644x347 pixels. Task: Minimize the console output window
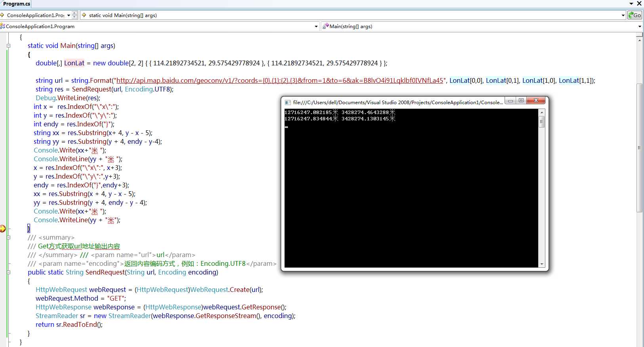511,101
